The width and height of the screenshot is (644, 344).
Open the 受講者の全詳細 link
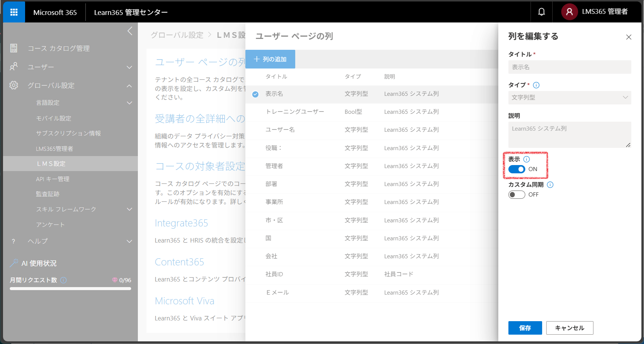click(x=200, y=119)
